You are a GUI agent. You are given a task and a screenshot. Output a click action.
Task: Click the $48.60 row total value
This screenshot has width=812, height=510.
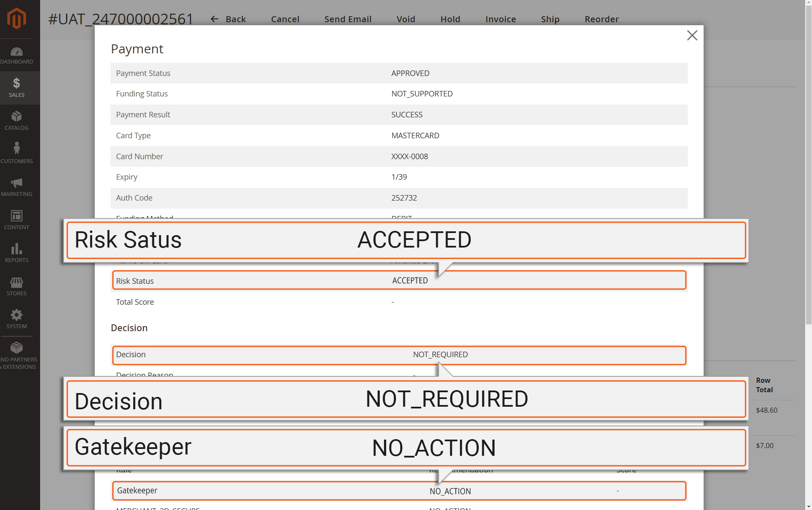pyautogui.click(x=766, y=410)
